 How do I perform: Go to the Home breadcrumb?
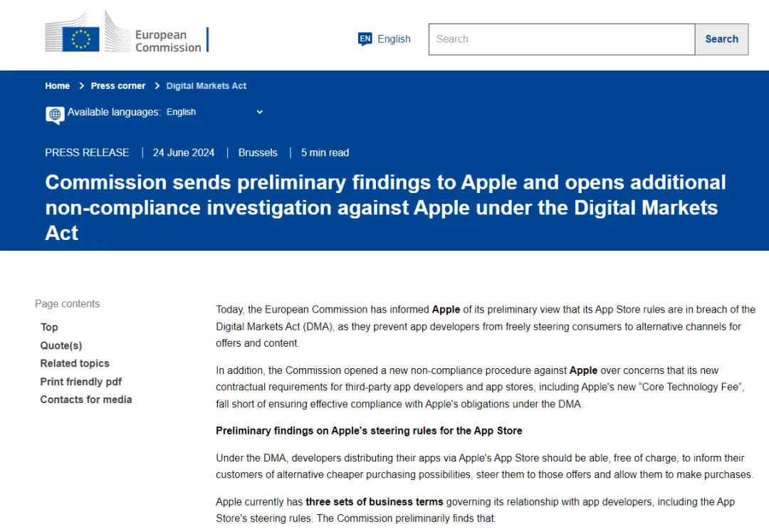[x=58, y=85]
